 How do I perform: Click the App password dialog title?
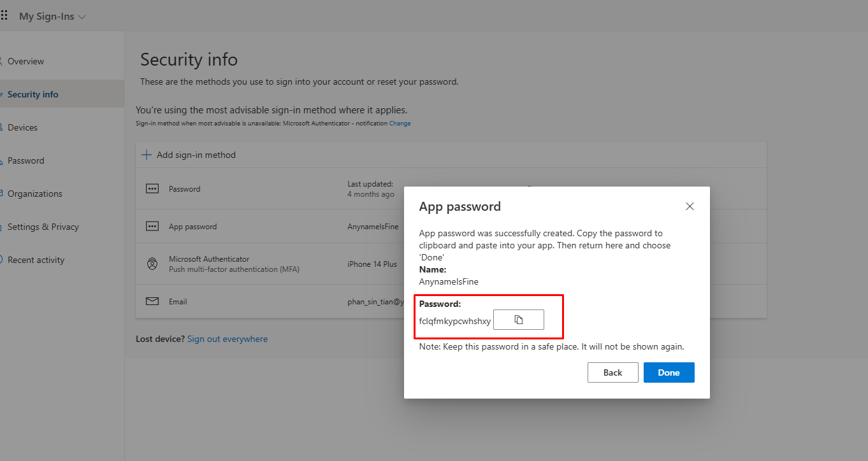pyautogui.click(x=459, y=206)
